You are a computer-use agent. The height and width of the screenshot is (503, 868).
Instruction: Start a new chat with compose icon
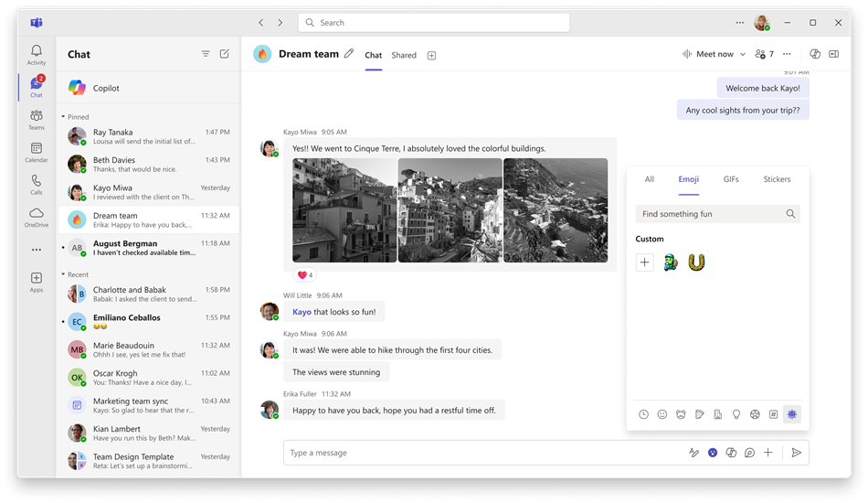224,54
